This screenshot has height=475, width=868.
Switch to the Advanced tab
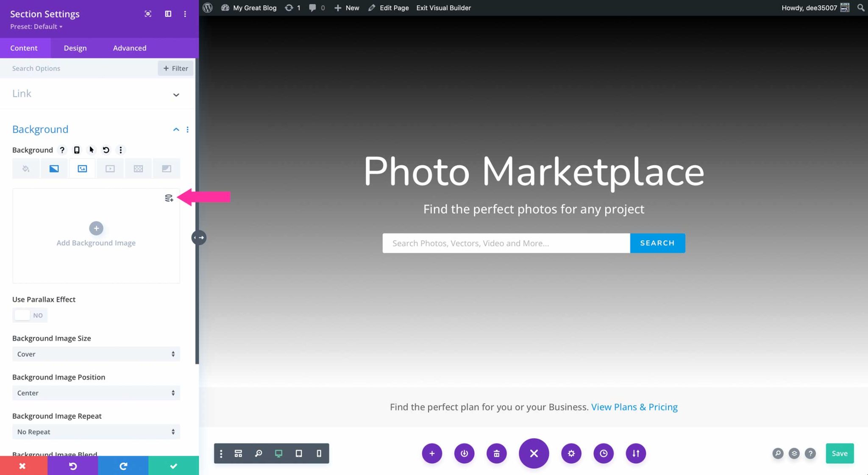130,48
